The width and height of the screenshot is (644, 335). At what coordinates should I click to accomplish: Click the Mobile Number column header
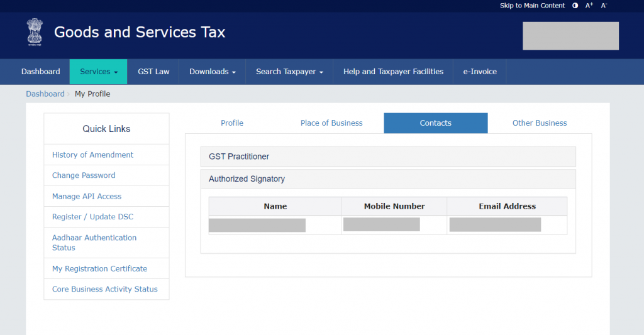[394, 207]
